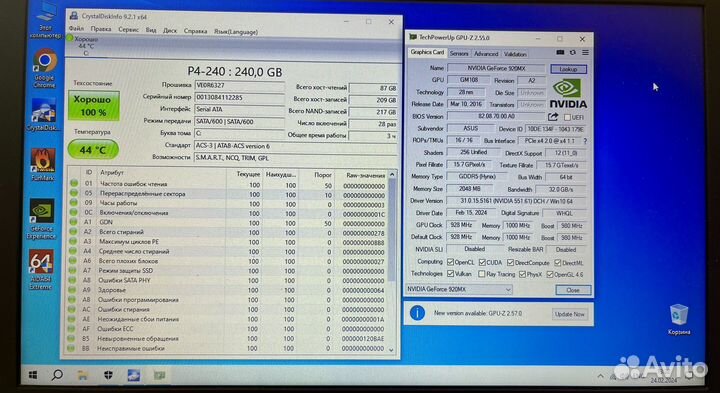
Task: Click the GPU name field 'NVIDIA GeForce 920MX'
Action: [x=496, y=68]
